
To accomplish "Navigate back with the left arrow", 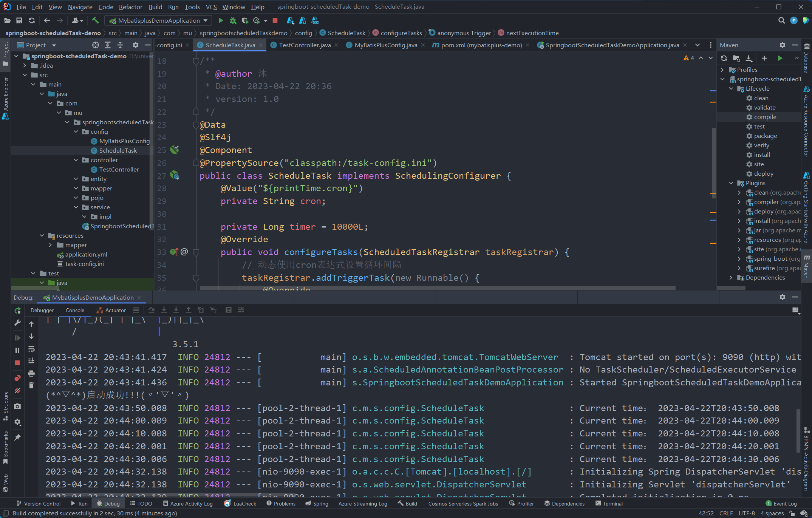I will pyautogui.click(x=47, y=20).
